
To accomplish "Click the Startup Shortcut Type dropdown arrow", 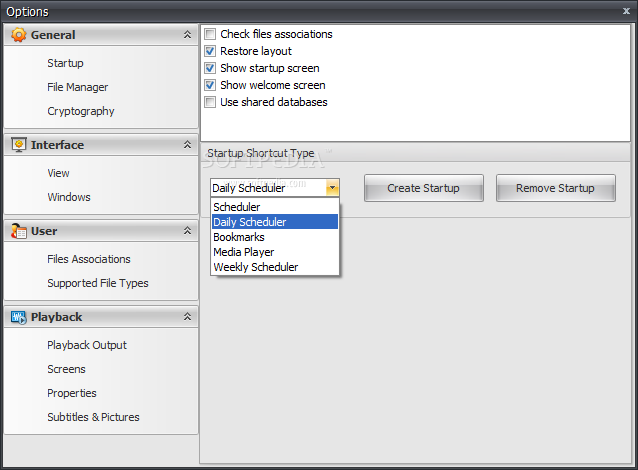I will 332,188.
